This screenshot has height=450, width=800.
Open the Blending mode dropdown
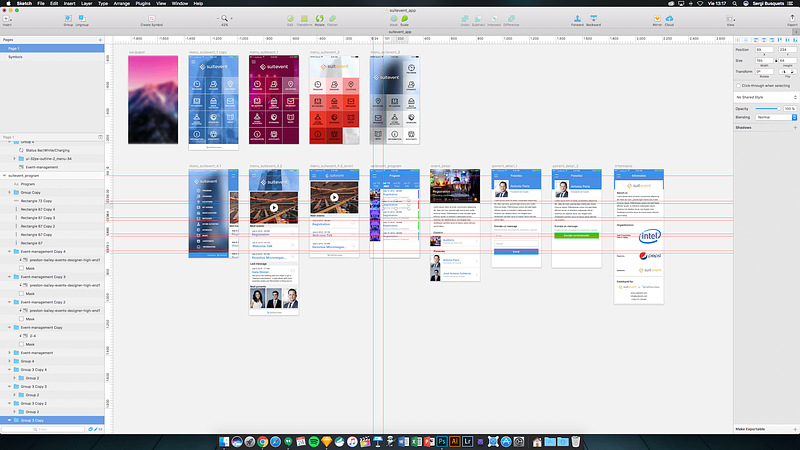(x=776, y=117)
